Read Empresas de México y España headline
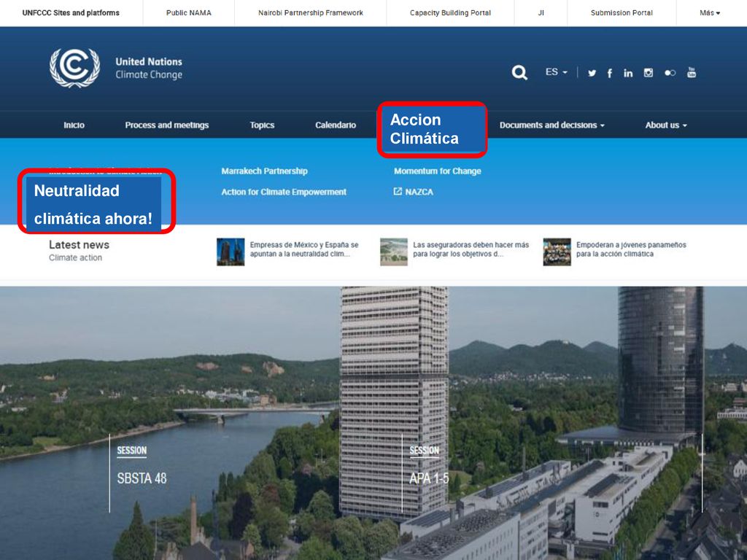Screen dimensions: 747x560 304,249
